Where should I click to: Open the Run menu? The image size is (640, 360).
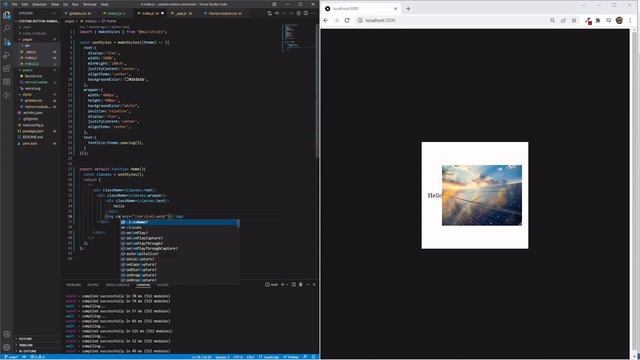click(75, 4)
